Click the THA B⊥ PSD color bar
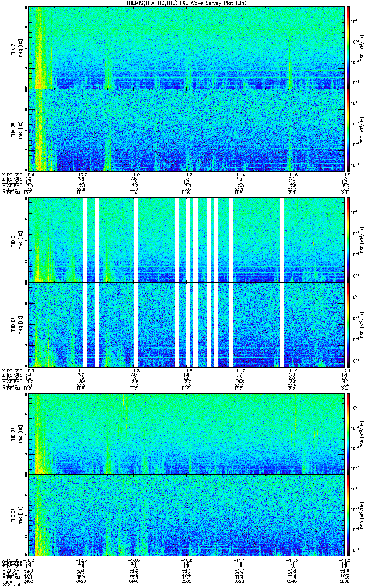 tap(349, 47)
